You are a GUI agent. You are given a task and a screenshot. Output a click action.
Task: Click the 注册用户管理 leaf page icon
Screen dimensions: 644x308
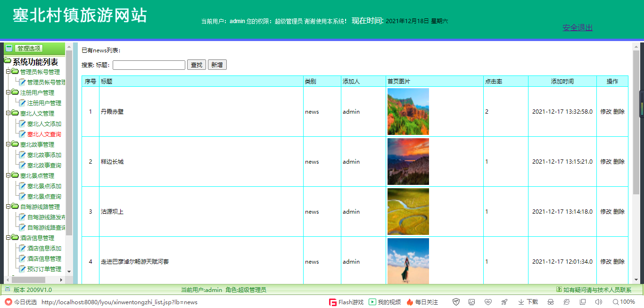point(22,103)
